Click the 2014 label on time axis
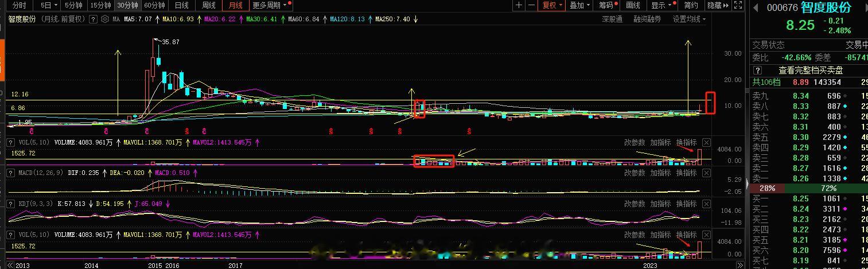The image size is (868, 269). (x=91, y=266)
